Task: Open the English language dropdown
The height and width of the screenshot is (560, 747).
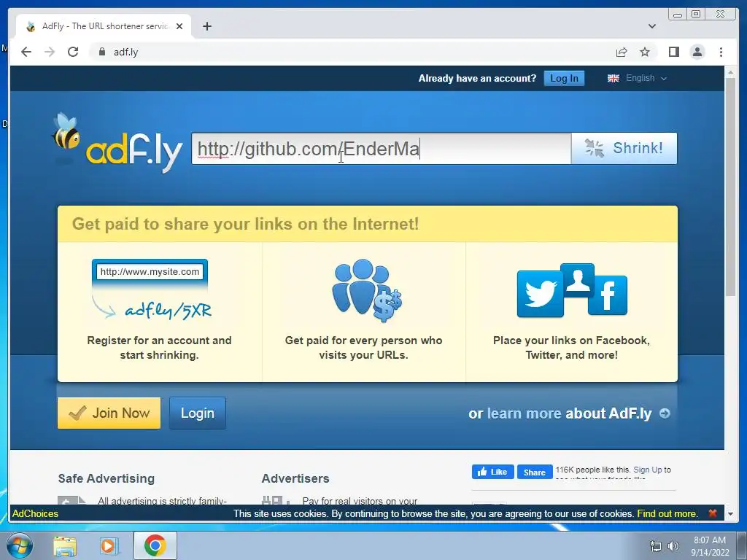Action: (x=646, y=78)
